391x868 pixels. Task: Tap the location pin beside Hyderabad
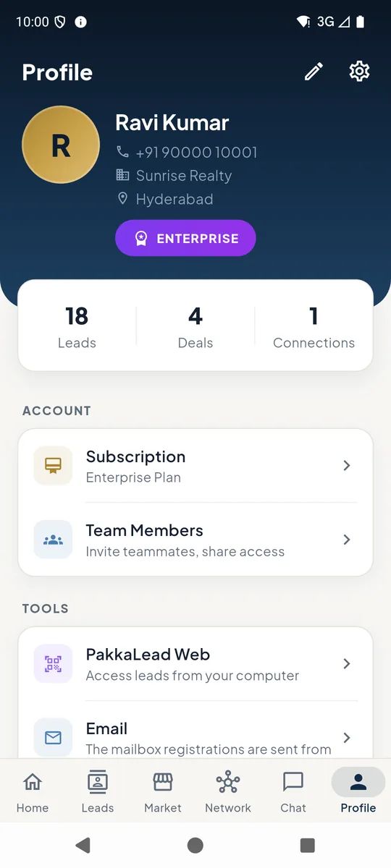tap(122, 199)
